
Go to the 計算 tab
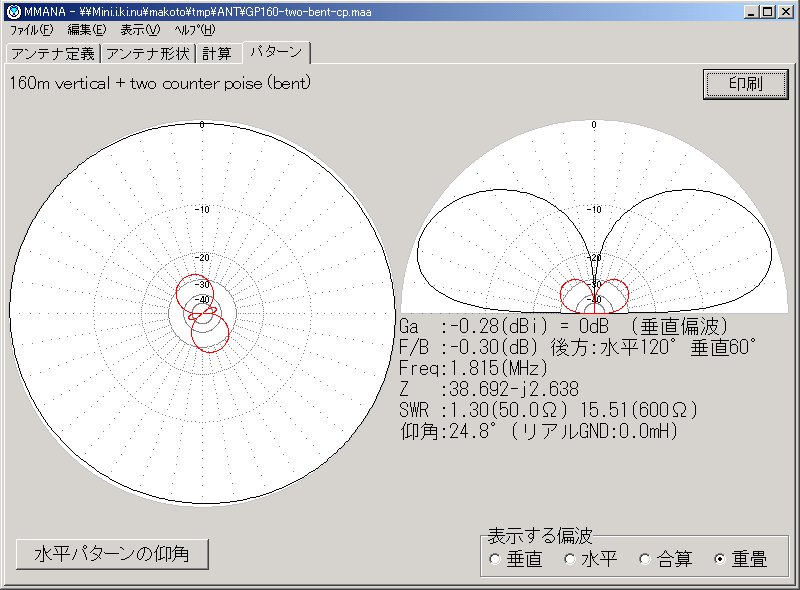(217, 53)
